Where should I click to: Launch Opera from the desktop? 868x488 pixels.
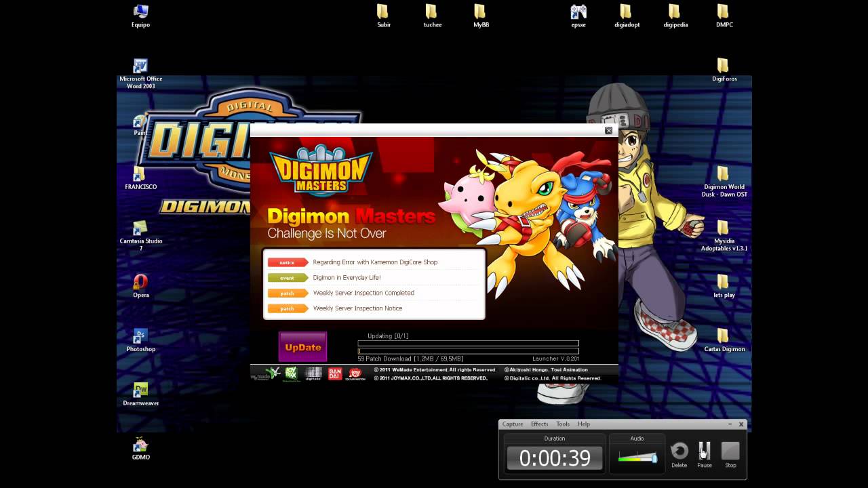coord(140,287)
